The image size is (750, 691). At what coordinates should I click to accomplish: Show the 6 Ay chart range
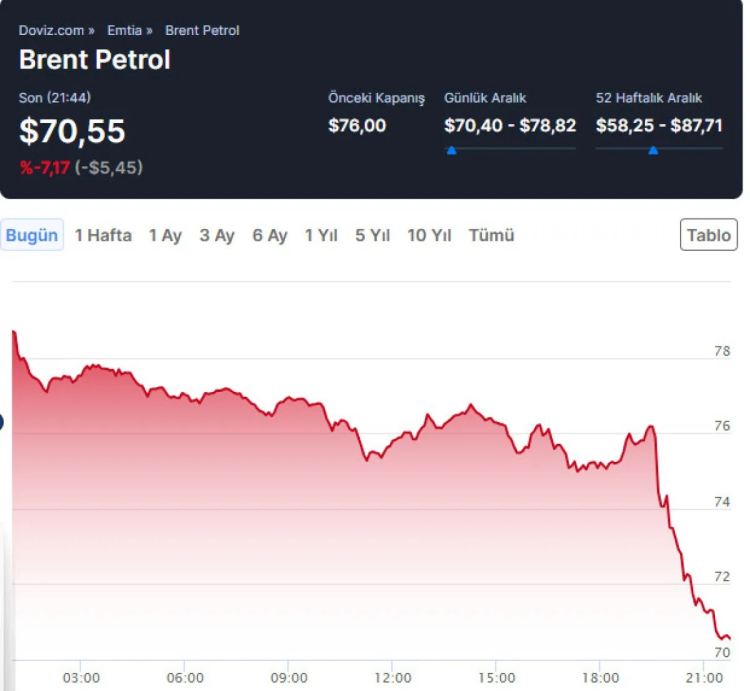tap(269, 235)
